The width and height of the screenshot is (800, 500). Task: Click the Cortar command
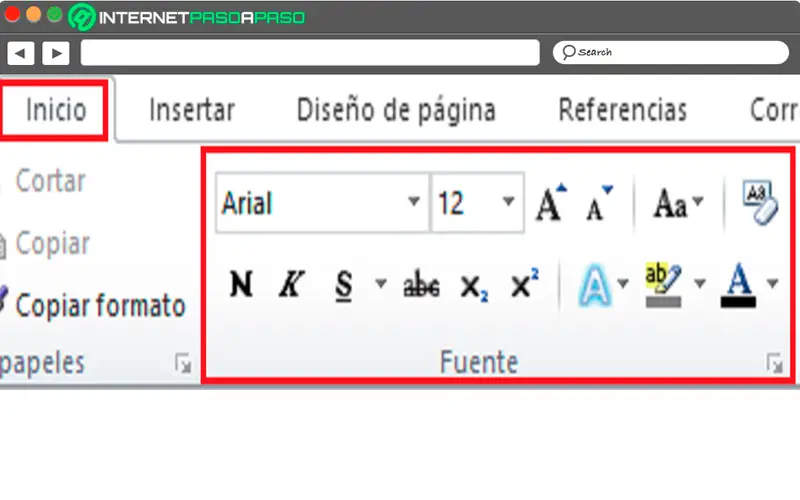51,181
